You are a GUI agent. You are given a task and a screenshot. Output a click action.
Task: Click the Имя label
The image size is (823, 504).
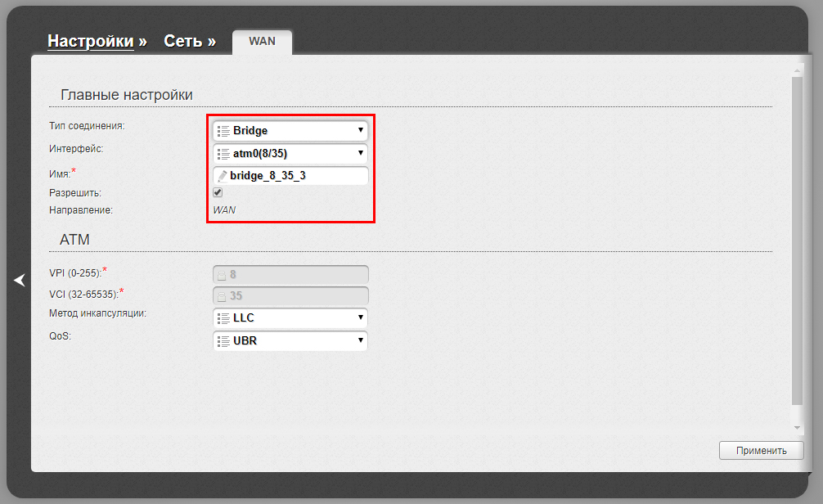pos(59,173)
